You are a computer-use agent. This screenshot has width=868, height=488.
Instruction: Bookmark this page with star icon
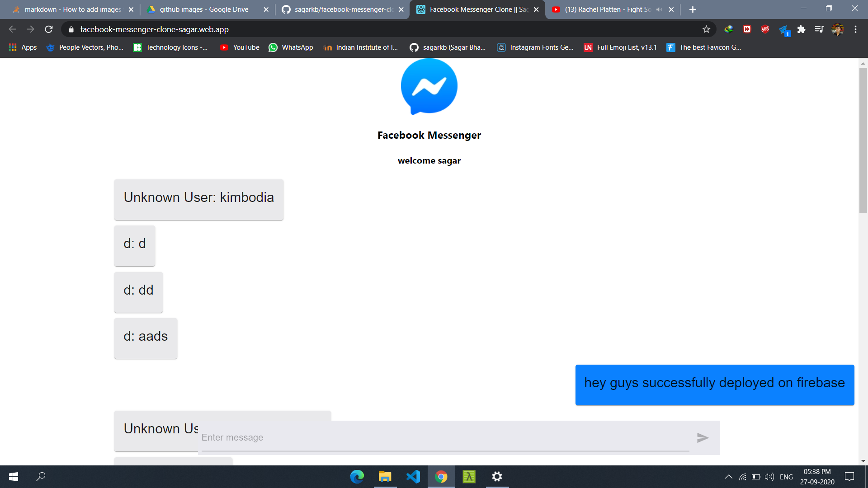point(706,29)
